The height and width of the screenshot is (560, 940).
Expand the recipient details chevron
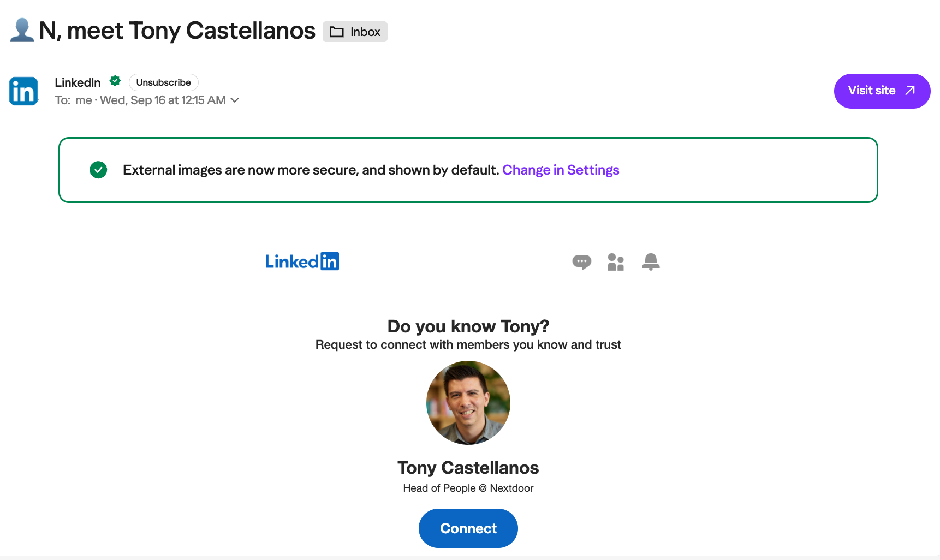(235, 100)
